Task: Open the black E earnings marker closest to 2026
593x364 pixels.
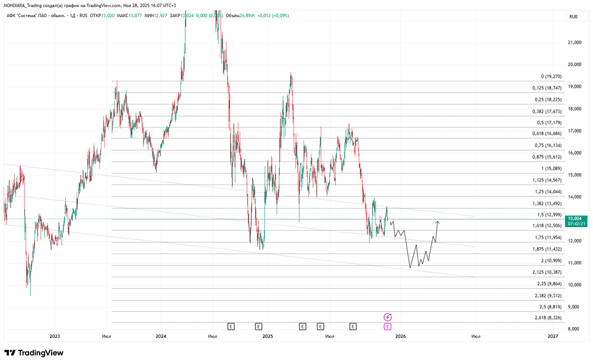Action: tap(352, 326)
